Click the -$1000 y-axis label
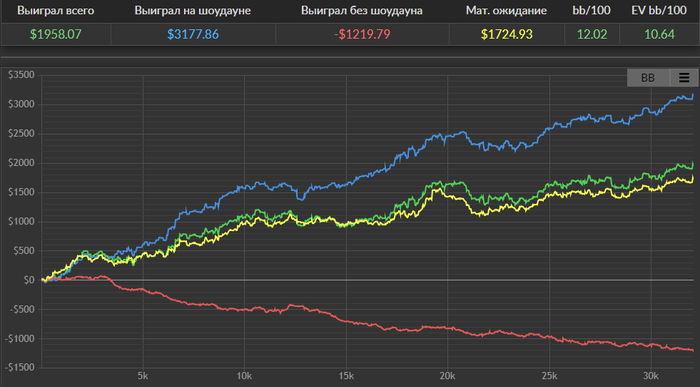Image resolution: width=700 pixels, height=387 pixels. coord(20,339)
